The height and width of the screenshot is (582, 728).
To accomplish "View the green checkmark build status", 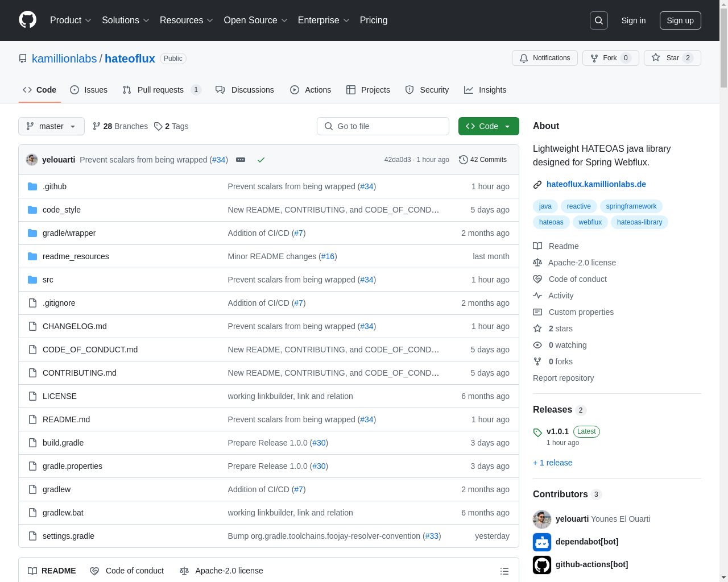I will coord(261,160).
